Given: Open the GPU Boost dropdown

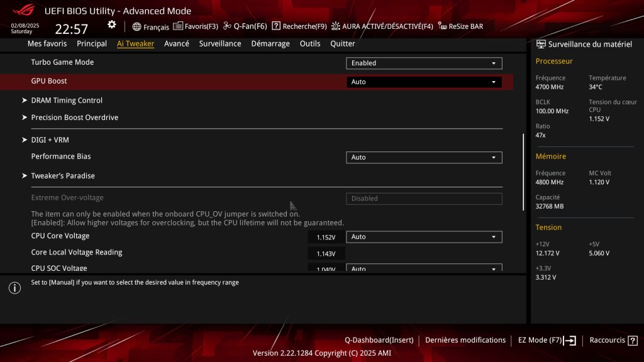Looking at the screenshot, I should click(424, 82).
